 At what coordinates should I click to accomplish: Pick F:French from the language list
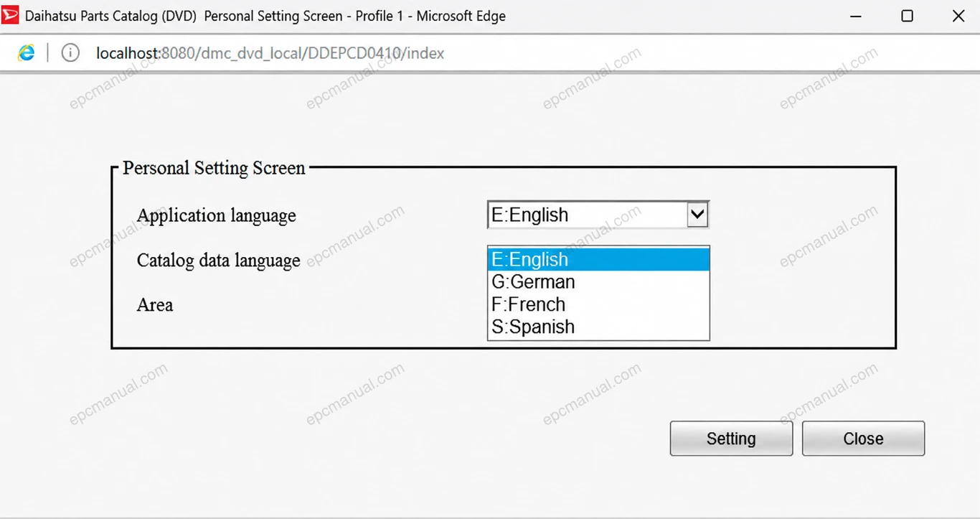pyautogui.click(x=598, y=304)
